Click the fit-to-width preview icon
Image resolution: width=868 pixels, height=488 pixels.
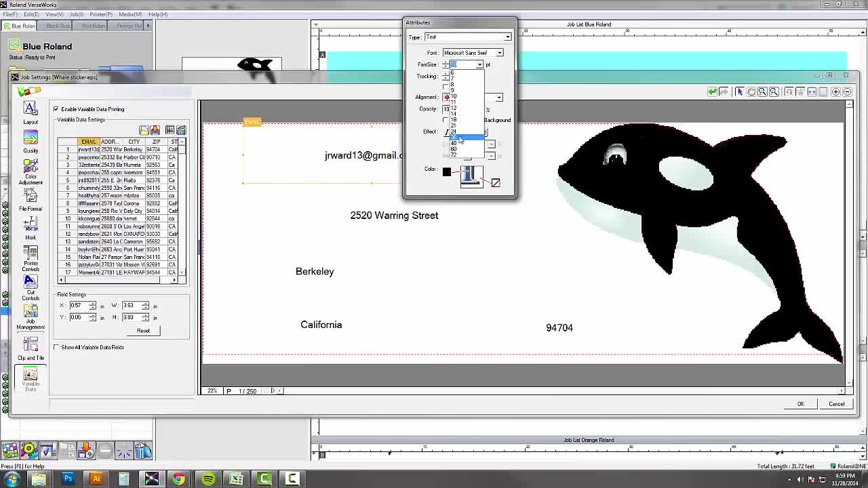click(x=812, y=91)
